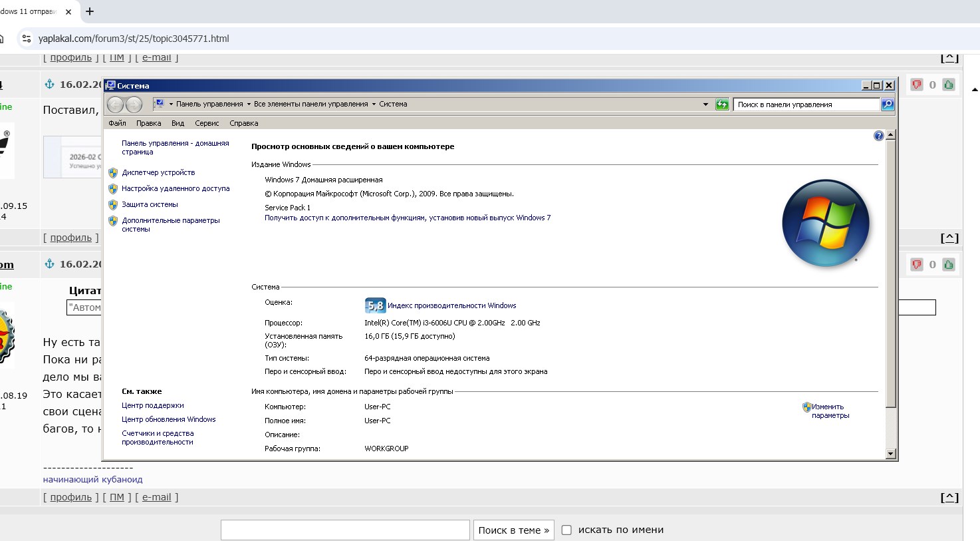The width and height of the screenshot is (980, 541).
Task: Open 'Счетчики и средства производительности' link
Action: pos(158,438)
